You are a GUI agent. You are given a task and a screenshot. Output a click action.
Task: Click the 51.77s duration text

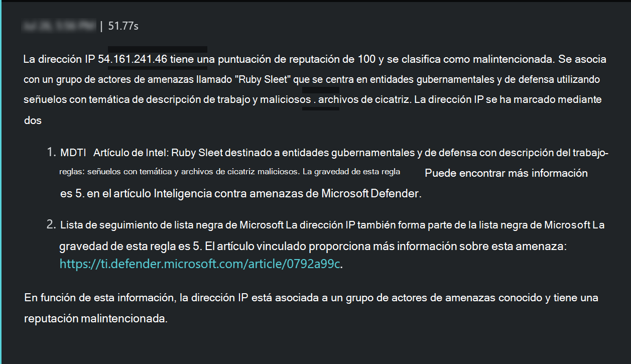[123, 26]
